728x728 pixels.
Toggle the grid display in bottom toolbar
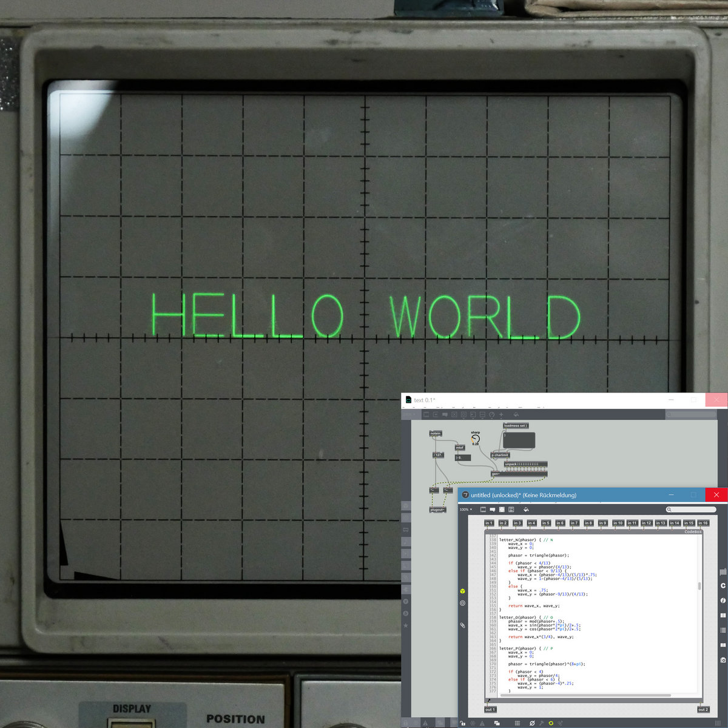[x=517, y=723]
